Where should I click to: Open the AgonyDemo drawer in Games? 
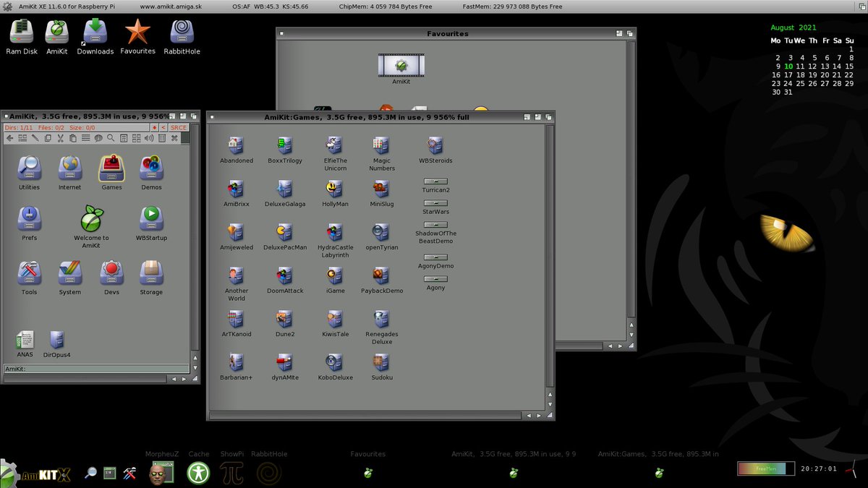click(435, 261)
